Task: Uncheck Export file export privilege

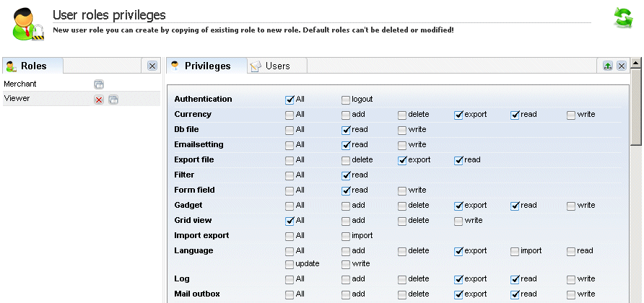Action: (402, 161)
